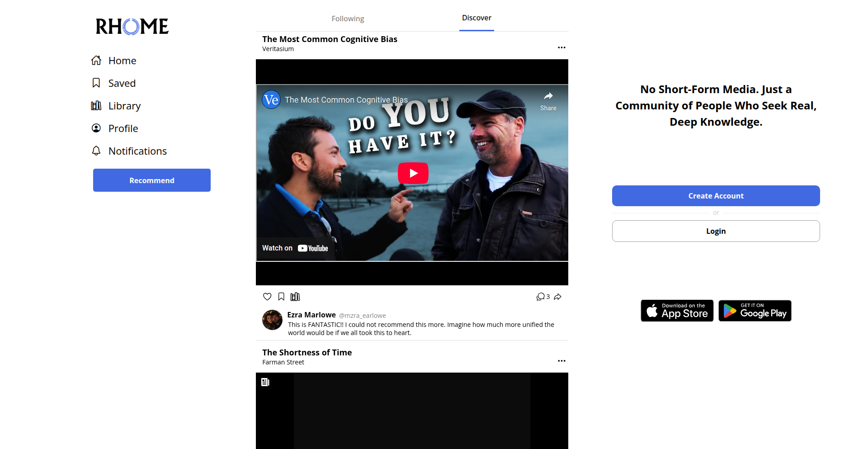The image size is (868, 449).
Task: Click the Notifications bell icon
Action: point(96,151)
